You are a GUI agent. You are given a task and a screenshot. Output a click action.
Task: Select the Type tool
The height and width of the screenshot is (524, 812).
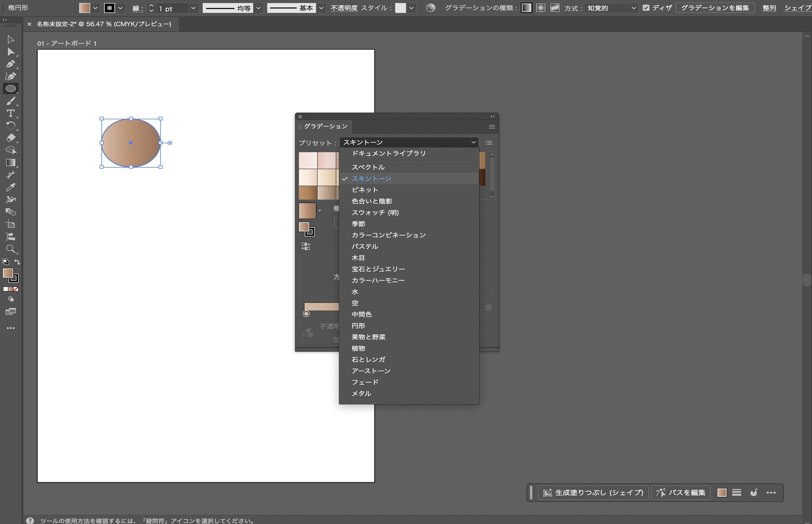click(11, 112)
